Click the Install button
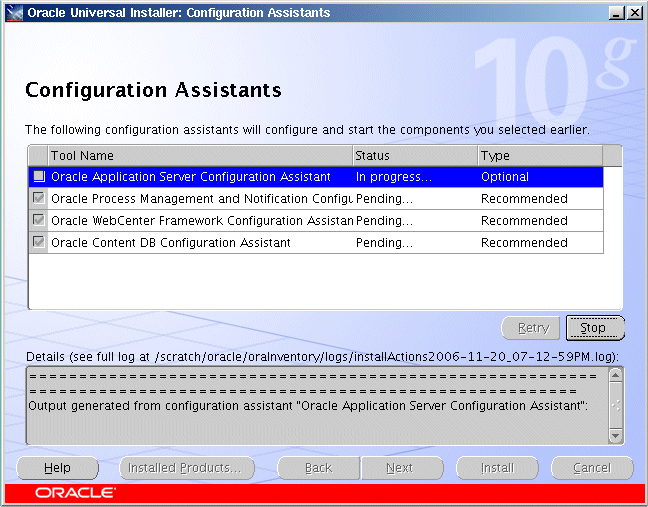 tap(497, 468)
